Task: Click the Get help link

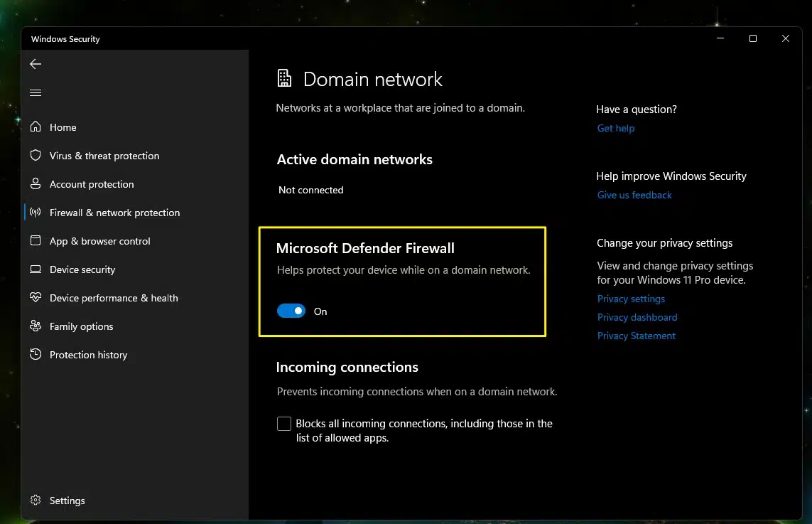Action: pyautogui.click(x=615, y=128)
